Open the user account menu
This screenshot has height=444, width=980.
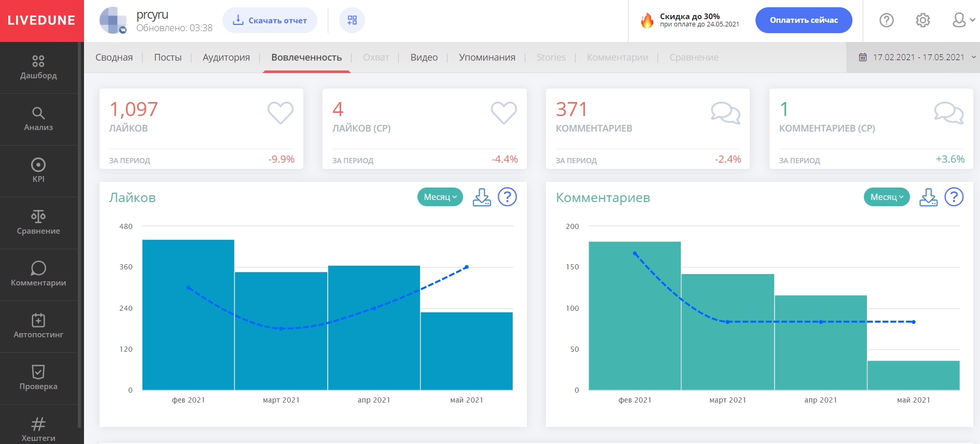point(962,20)
